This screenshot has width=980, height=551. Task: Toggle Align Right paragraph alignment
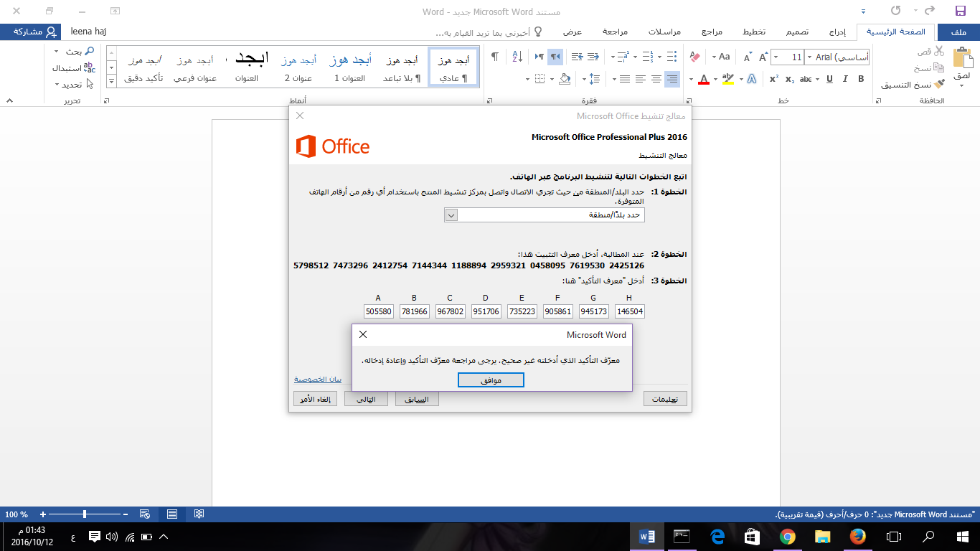(x=672, y=79)
